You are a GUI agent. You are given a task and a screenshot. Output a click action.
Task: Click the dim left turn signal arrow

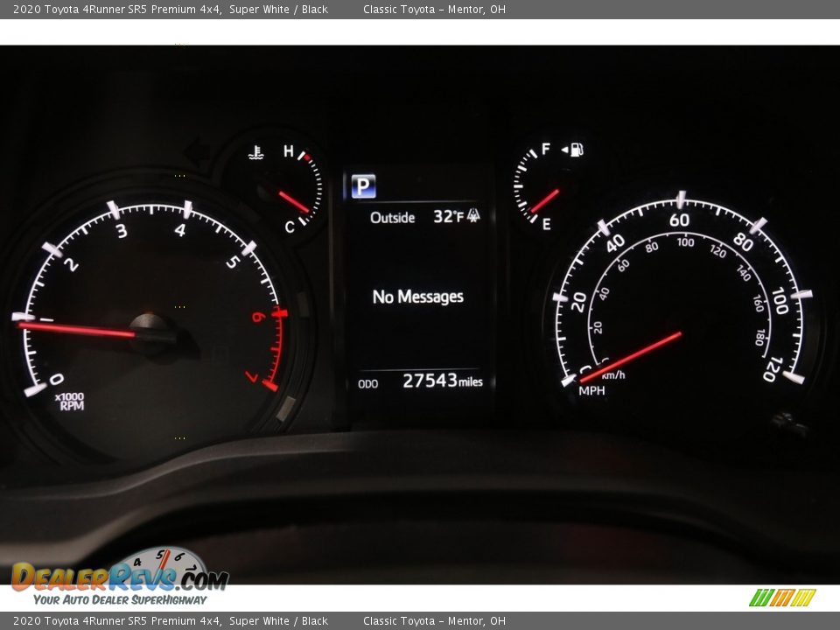tap(198, 154)
